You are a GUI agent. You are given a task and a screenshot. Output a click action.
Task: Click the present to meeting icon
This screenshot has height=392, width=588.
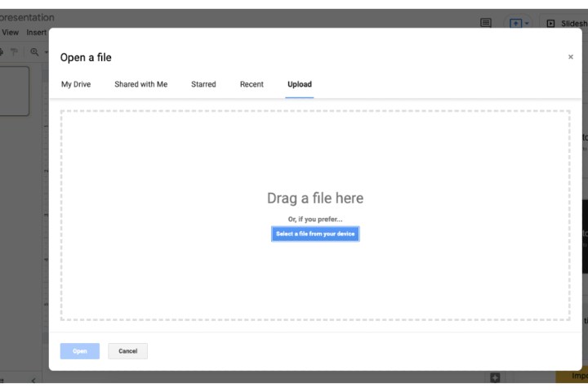pos(515,24)
